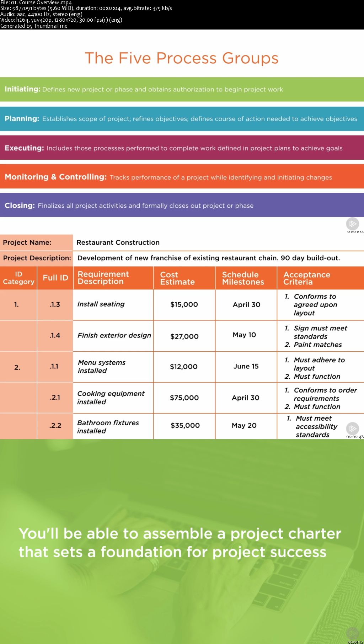Click the $27,000 cost estimate cell
The image size is (364, 644).
pyautogui.click(x=184, y=336)
